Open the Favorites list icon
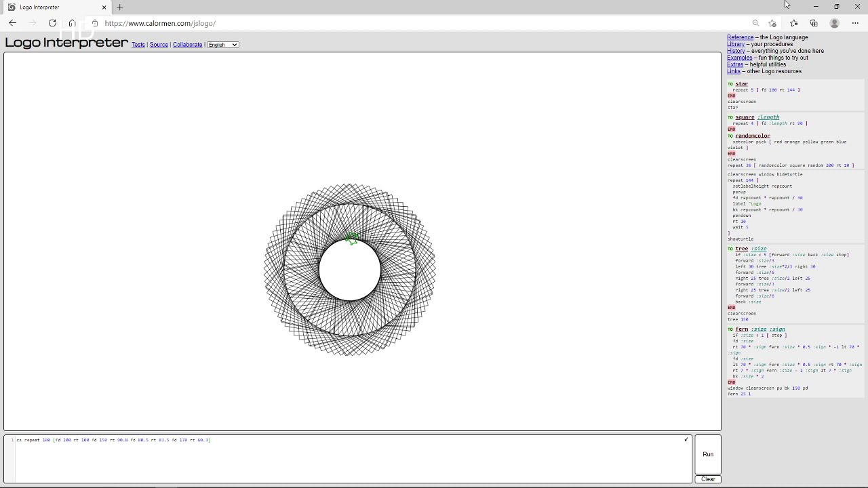The image size is (868, 488). click(x=793, y=23)
